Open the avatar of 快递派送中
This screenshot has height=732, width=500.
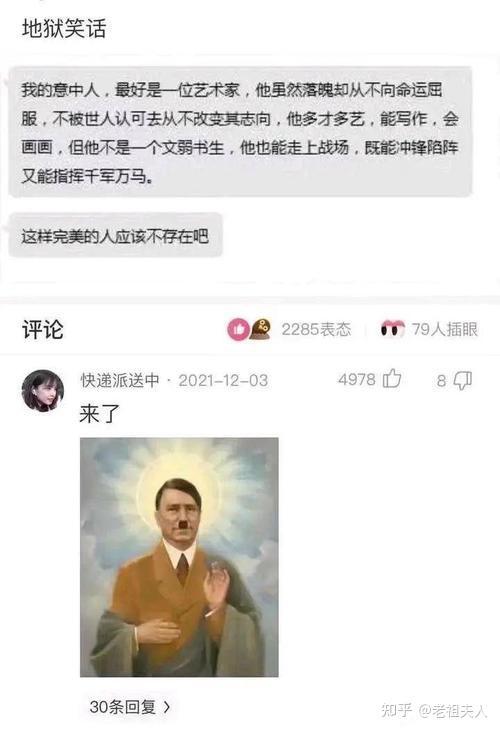42,391
